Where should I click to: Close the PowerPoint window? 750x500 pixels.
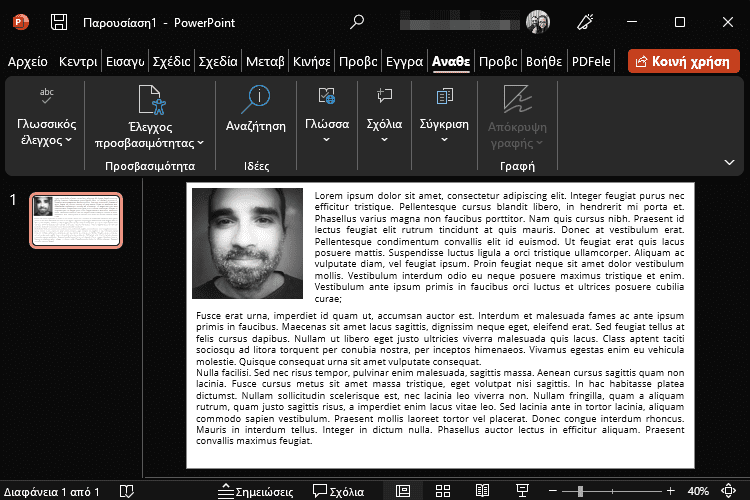tap(728, 22)
